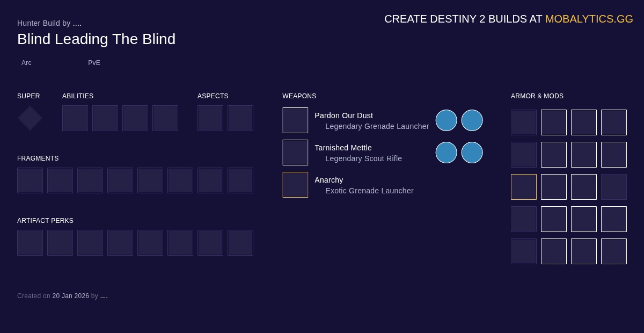Click the fourth Abilities slot
The width and height of the screenshot is (644, 333).
point(165,118)
